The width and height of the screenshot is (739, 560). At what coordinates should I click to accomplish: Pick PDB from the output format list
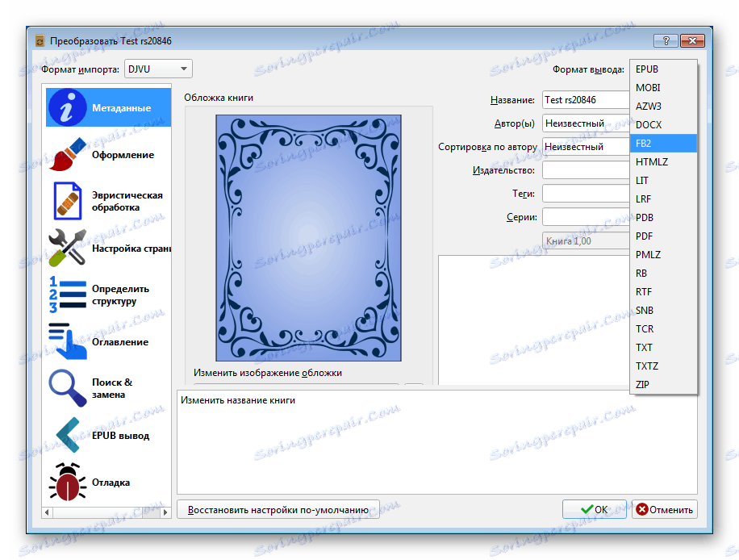[663, 217]
